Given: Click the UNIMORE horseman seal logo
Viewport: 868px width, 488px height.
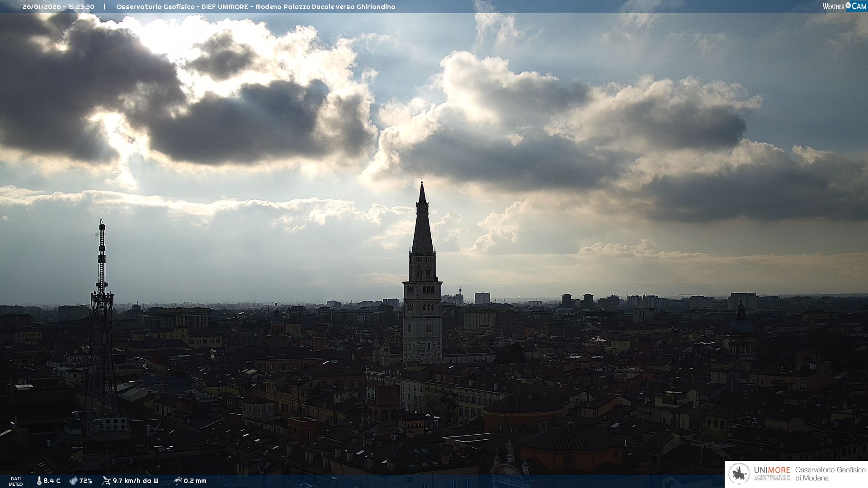Looking at the screenshot, I should pyautogui.click(x=739, y=474).
